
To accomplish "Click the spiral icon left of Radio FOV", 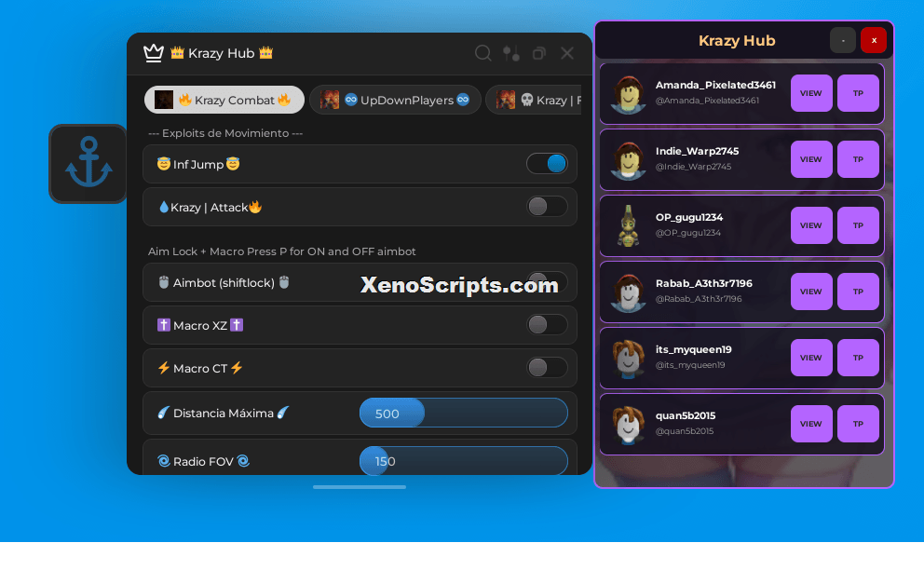I will click(x=164, y=461).
